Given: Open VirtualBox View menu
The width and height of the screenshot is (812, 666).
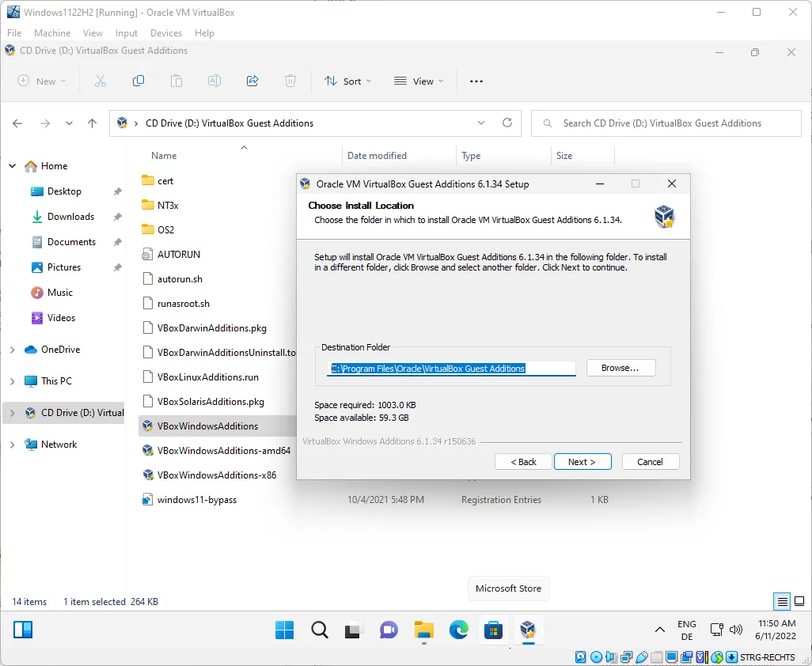Looking at the screenshot, I should 93,33.
